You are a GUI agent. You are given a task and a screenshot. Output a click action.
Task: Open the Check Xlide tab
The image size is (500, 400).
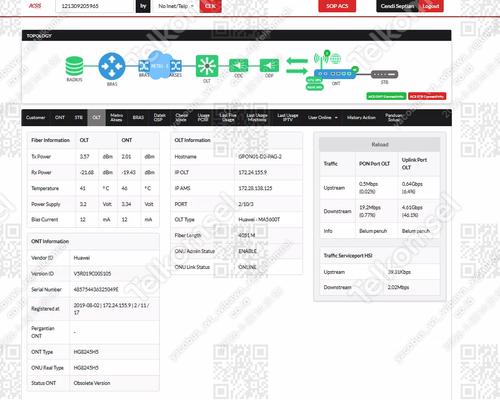(x=181, y=118)
